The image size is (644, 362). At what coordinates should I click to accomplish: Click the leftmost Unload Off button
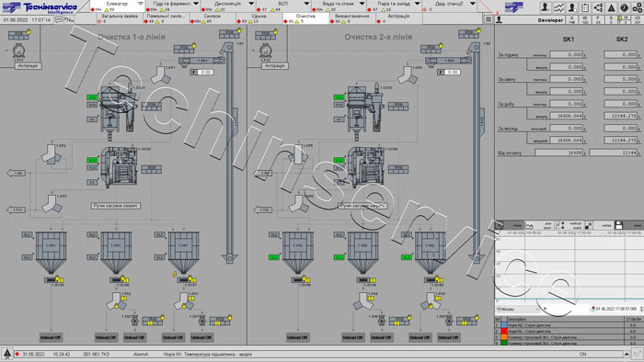pos(51,337)
